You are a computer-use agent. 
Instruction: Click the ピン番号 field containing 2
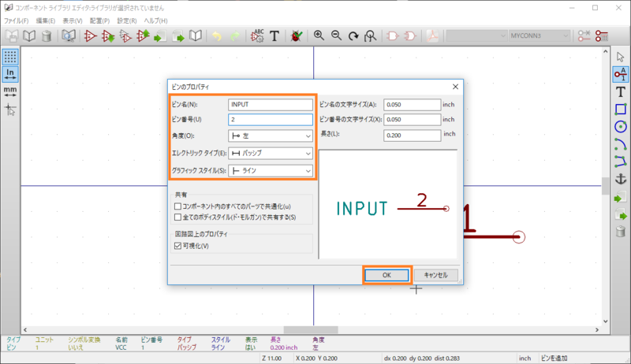click(x=271, y=119)
